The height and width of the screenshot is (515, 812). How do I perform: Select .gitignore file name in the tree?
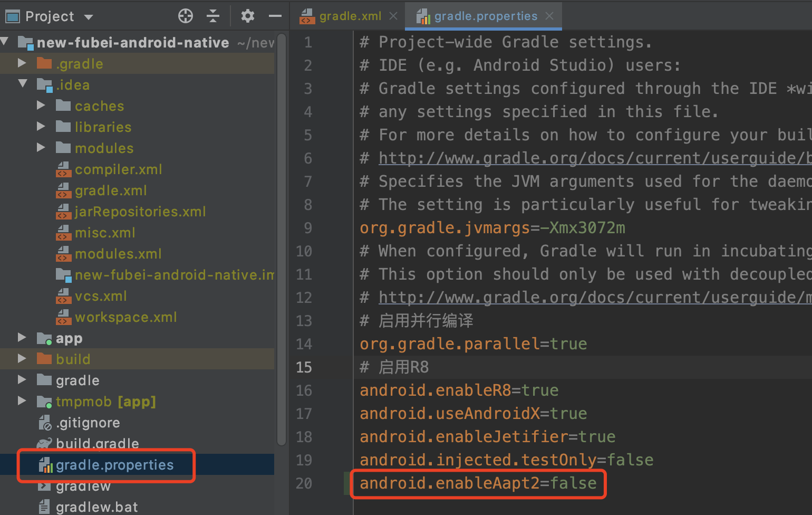[88, 423]
